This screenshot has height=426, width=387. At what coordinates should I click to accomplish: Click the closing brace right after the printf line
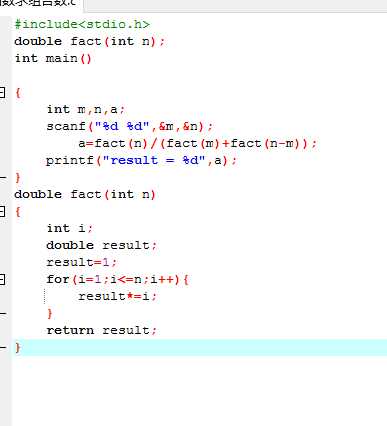click(18, 177)
